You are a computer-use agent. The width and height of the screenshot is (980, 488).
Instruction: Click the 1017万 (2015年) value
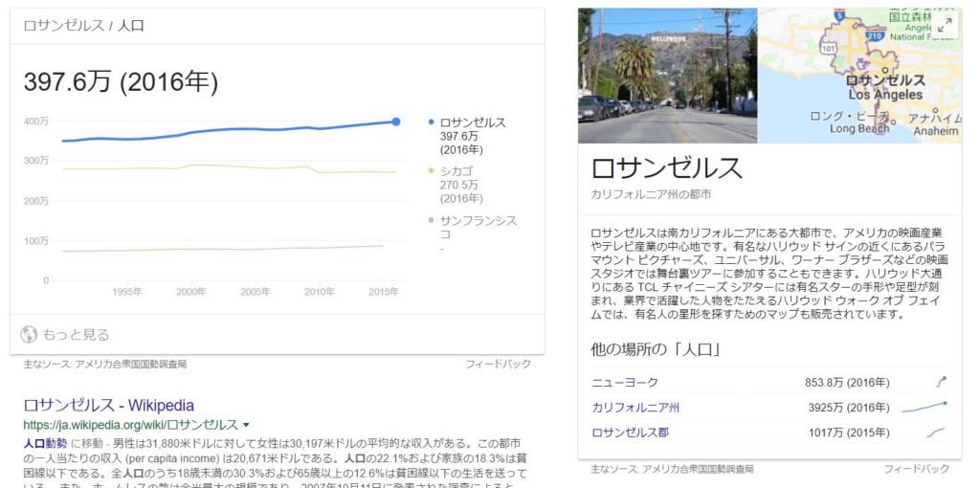849,433
